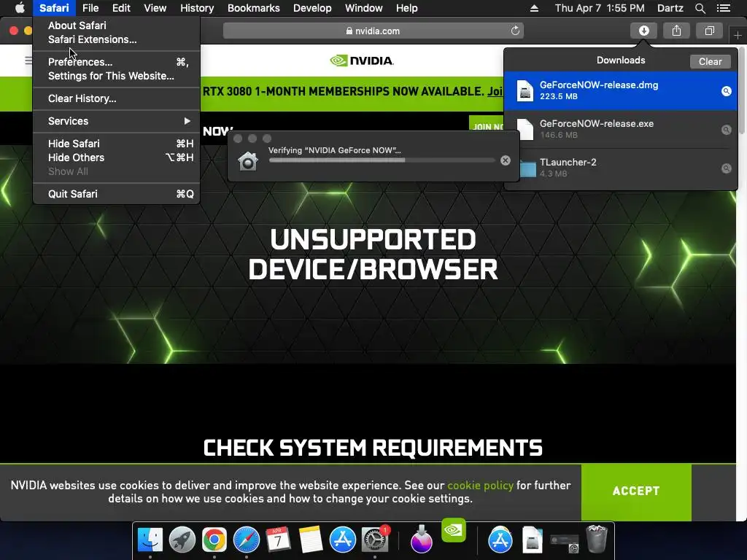
Task: Select TLauncher-2 download entry
Action: [x=620, y=168]
